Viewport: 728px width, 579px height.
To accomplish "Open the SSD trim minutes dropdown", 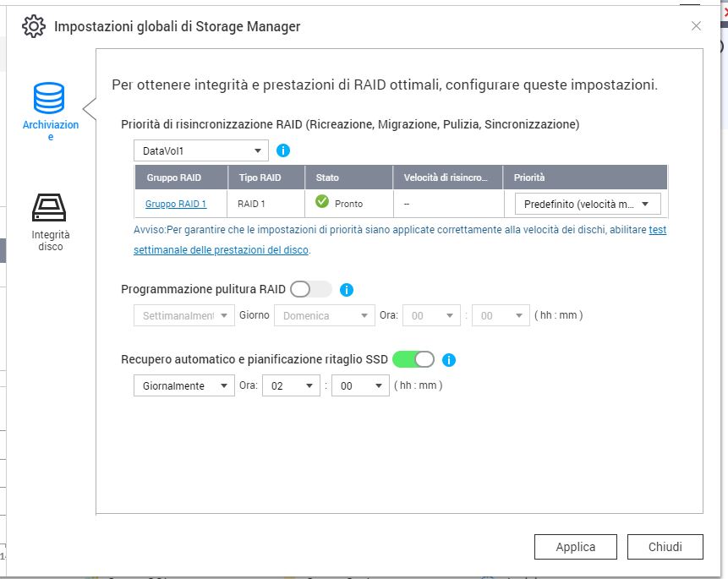I will [x=359, y=385].
